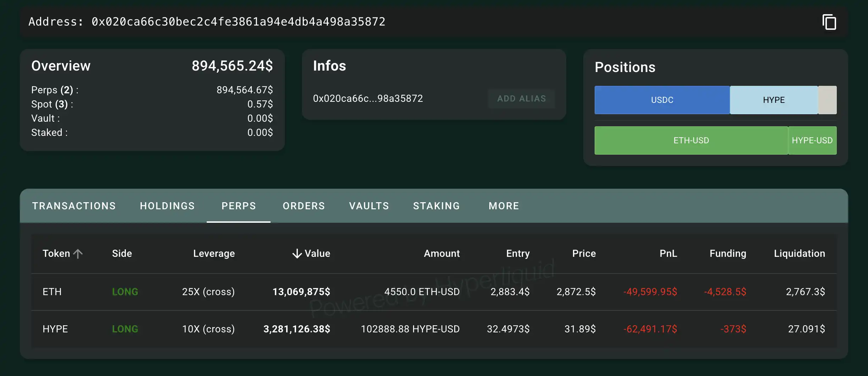
Task: Open the Staking tab
Action: pyautogui.click(x=436, y=206)
